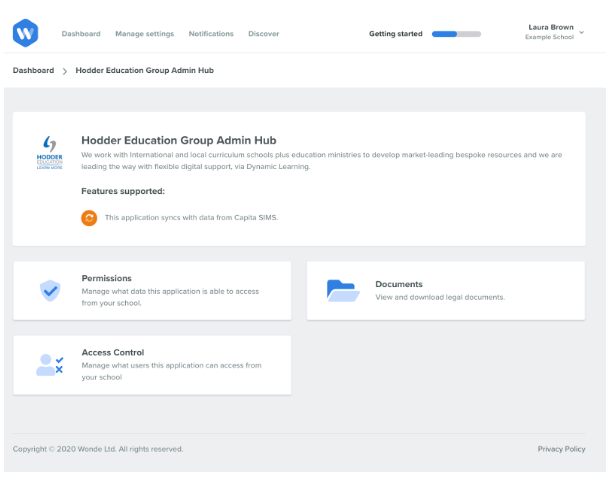The image size is (607, 477).
Task: Open Manage settings in the top navigation
Action: pos(144,34)
